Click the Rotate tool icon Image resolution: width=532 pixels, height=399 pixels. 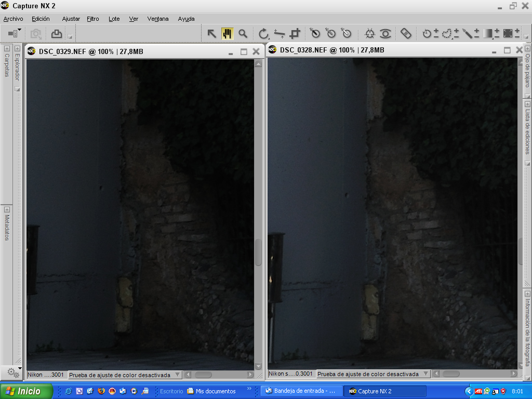[264, 34]
